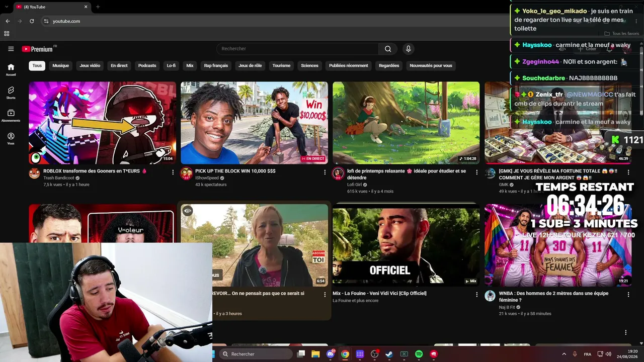
Task: Click the magnifier search button
Action: 388,49
